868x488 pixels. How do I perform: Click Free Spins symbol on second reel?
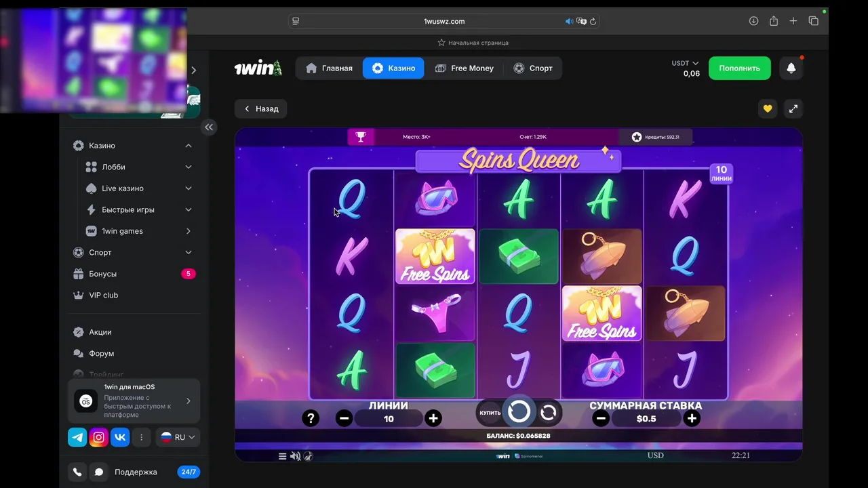pyautogui.click(x=435, y=256)
